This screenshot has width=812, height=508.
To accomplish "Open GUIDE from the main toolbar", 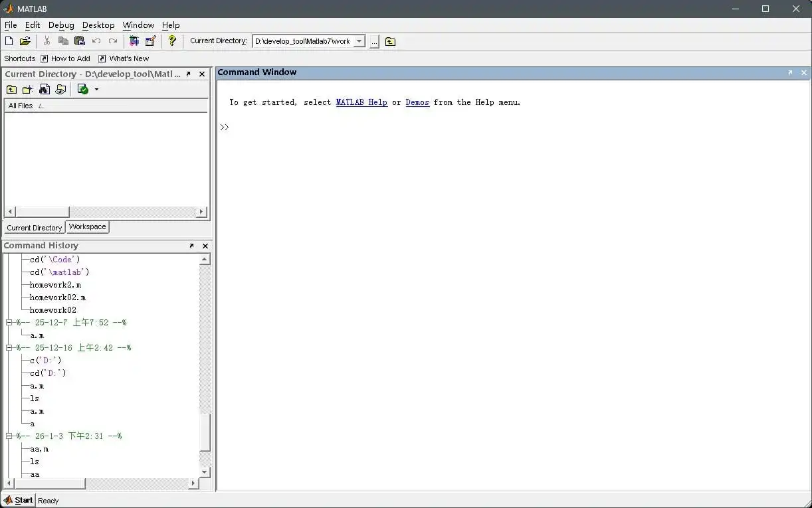I will pyautogui.click(x=150, y=41).
